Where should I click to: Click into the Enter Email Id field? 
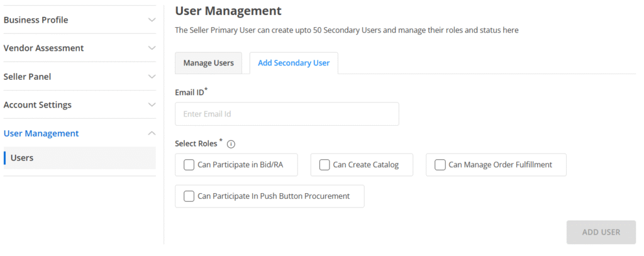tap(287, 114)
